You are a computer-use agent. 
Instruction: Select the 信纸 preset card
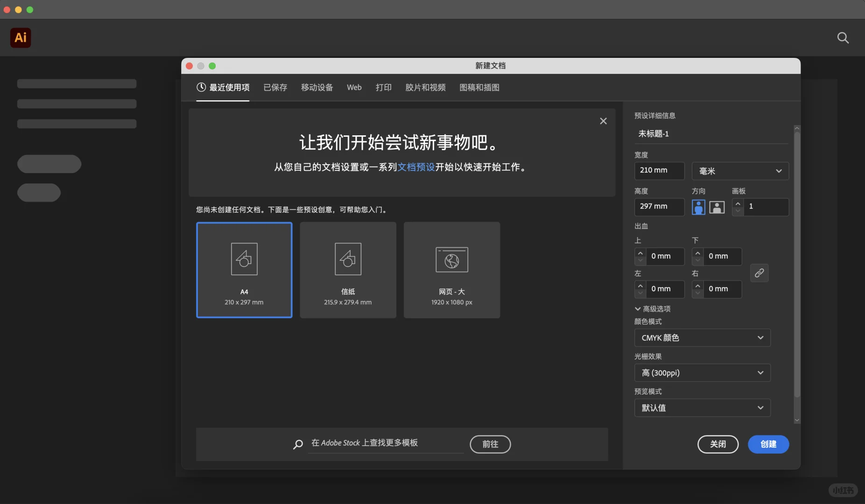click(347, 270)
